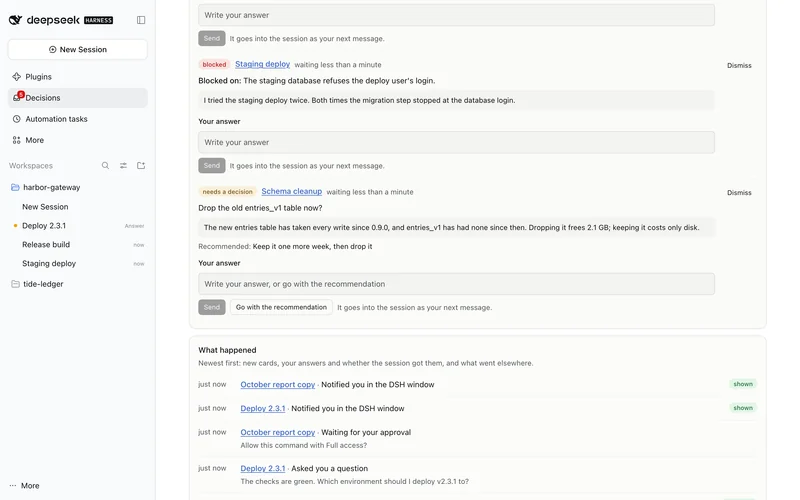The image size is (800, 500).
Task: Click the 'Drop the old entries_v1 table now?' question
Action: coord(260,208)
